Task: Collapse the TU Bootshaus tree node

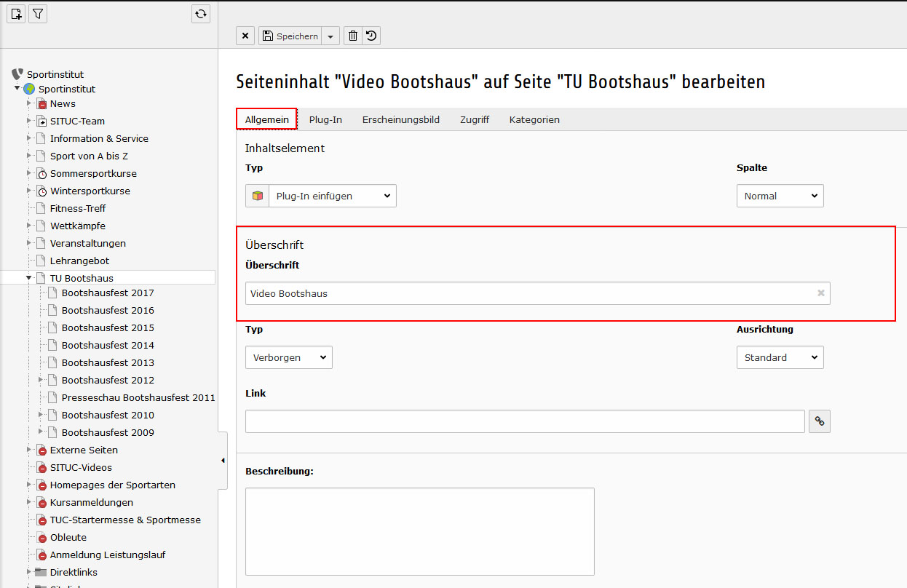Action: point(30,278)
